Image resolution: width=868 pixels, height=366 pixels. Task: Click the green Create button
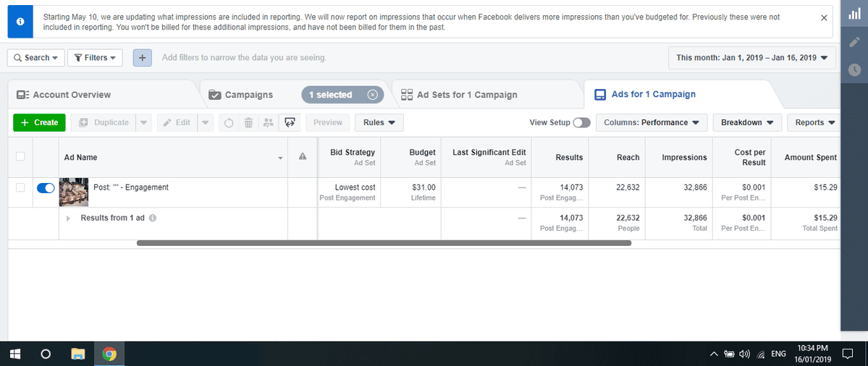39,123
